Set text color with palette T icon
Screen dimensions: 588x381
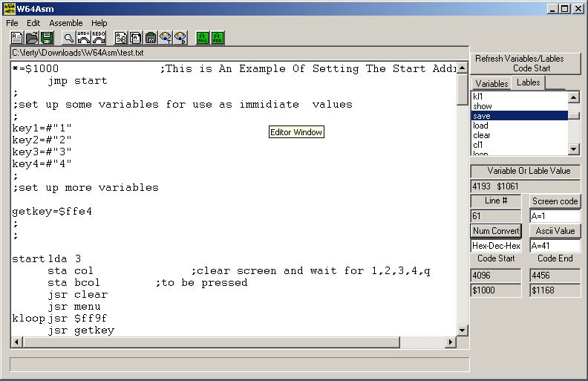pyautogui.click(x=166, y=38)
